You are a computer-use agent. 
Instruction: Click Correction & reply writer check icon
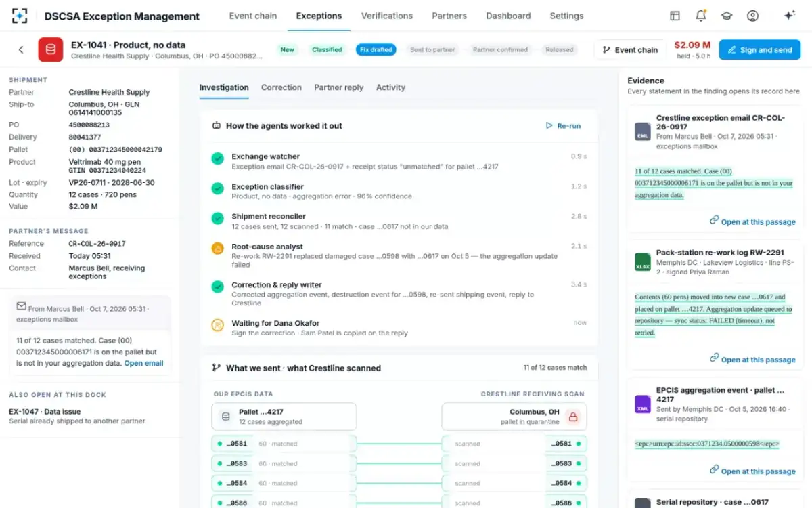click(218, 287)
